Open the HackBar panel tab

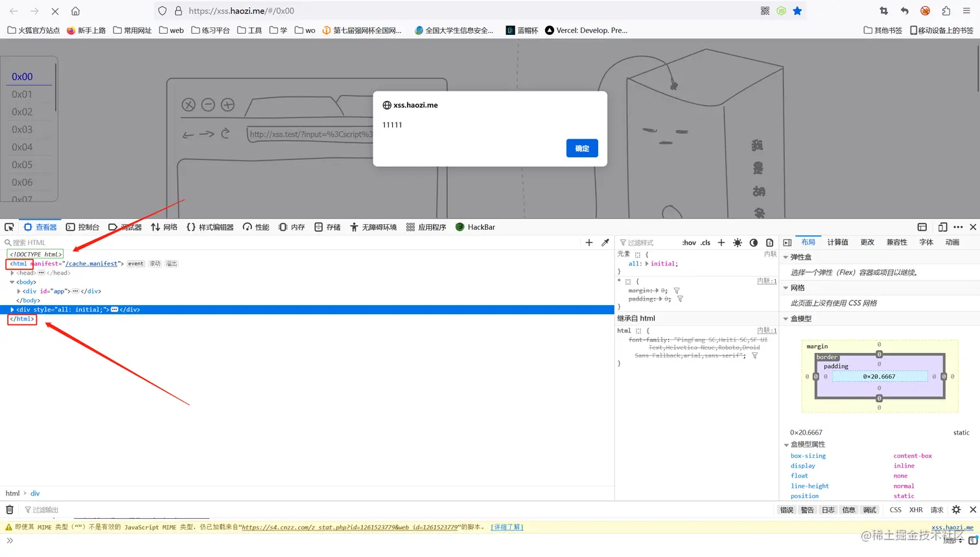click(x=475, y=227)
